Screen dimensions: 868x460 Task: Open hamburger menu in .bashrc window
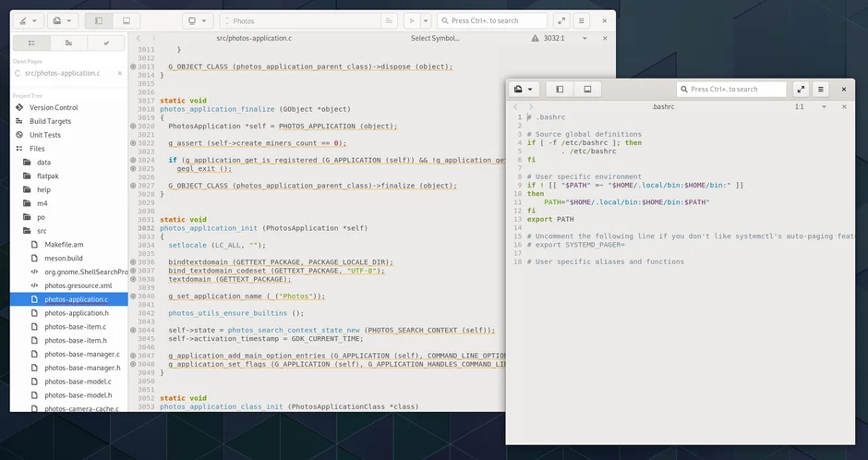point(821,90)
